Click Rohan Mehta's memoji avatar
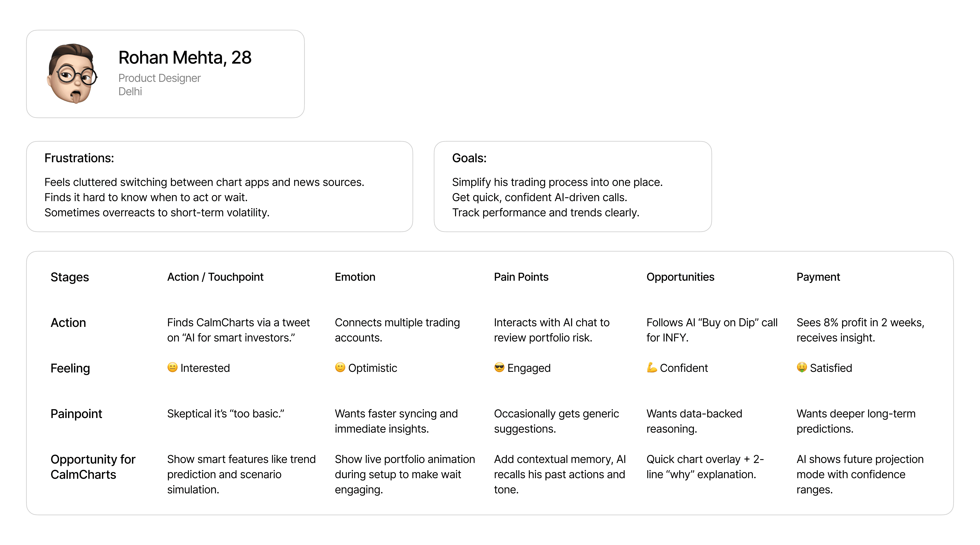Image resolution: width=980 pixels, height=545 pixels. click(x=72, y=74)
